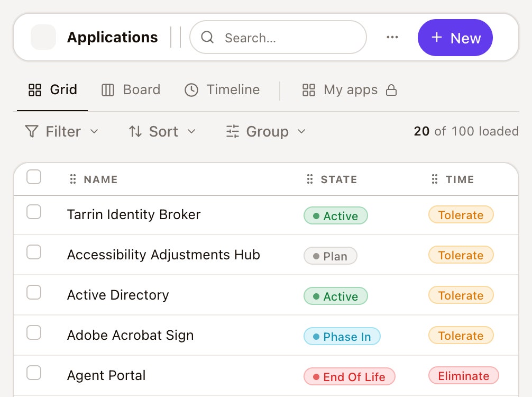
Task: Click the Applications app icon placeholder
Action: coord(43,37)
